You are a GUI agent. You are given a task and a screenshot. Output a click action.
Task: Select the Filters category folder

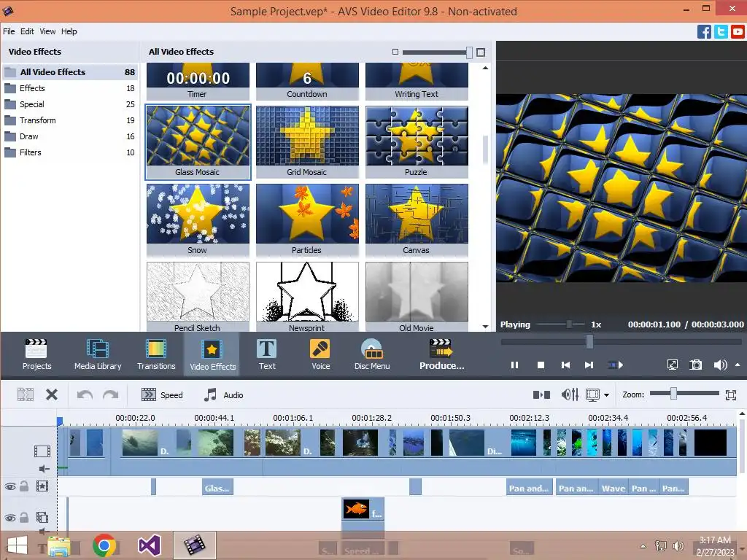(x=70, y=152)
